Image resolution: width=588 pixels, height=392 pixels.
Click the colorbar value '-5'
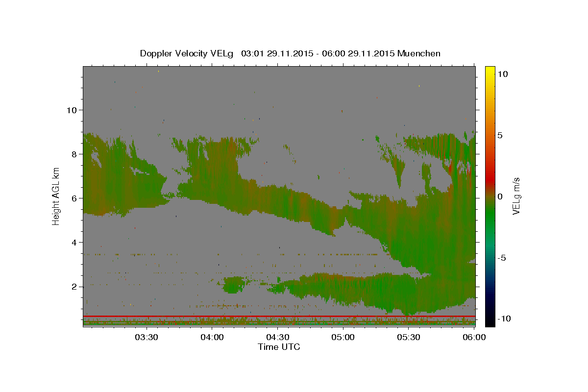click(x=501, y=258)
